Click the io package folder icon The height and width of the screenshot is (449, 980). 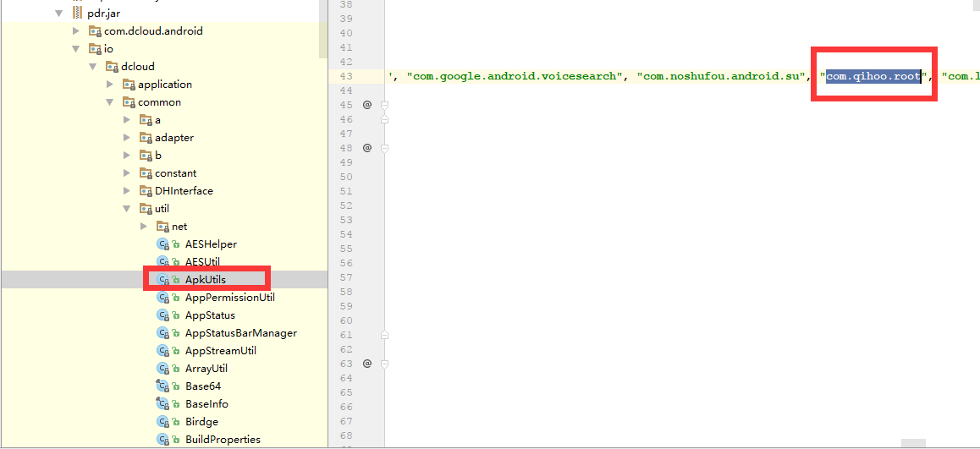click(95, 49)
